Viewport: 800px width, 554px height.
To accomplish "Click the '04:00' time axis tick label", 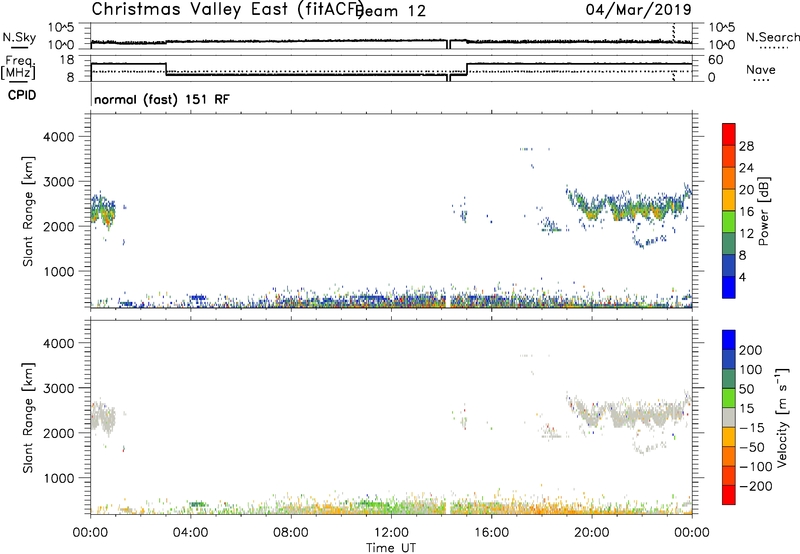I will (x=190, y=533).
